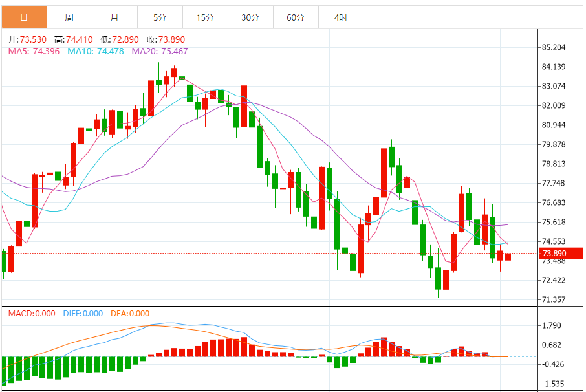The image size is (586, 392).
Task: Click the 82.009 price axis label
Action: [554, 105]
